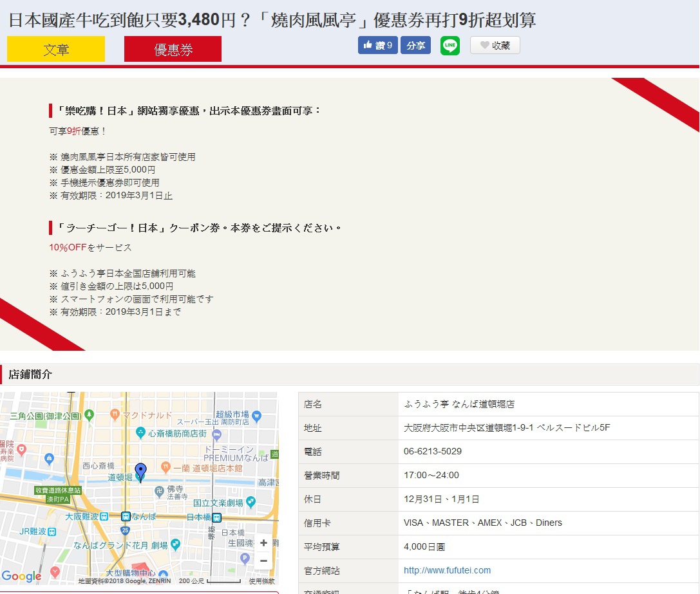Viewport: 700px width, 594px height.
Task: Select the 優惠金額上限至5,000円 note
Action: tap(102, 170)
